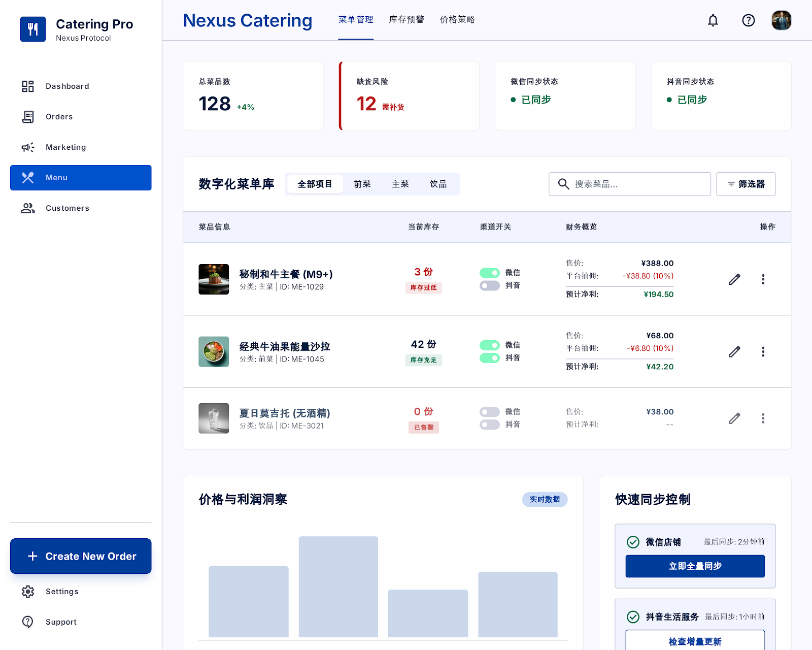This screenshot has width=812, height=650.
Task: Click the Customers people icon
Action: coord(28,208)
